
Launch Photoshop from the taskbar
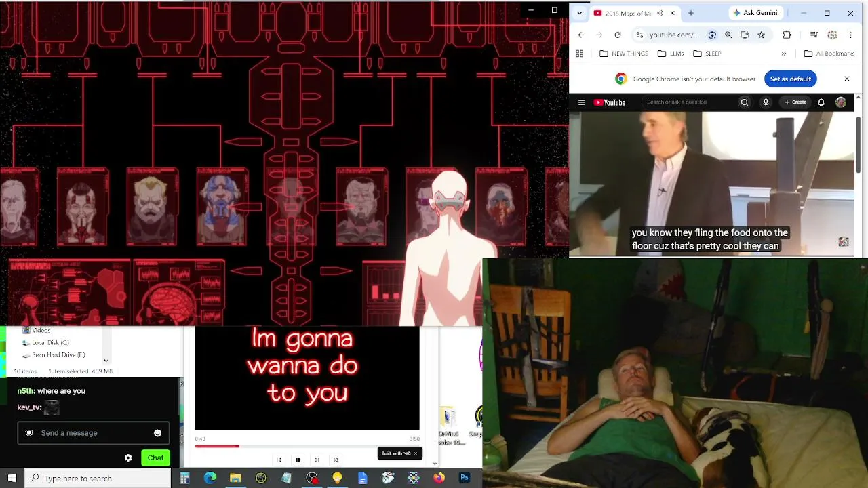pyautogui.click(x=465, y=478)
